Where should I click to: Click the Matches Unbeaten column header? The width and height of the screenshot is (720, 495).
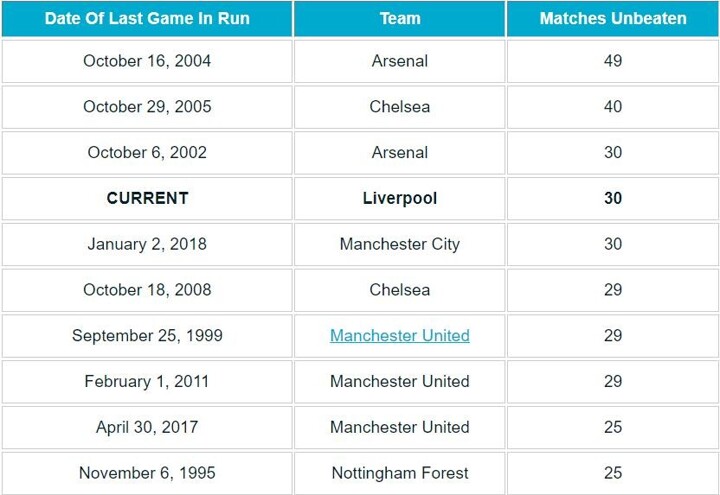(x=613, y=19)
